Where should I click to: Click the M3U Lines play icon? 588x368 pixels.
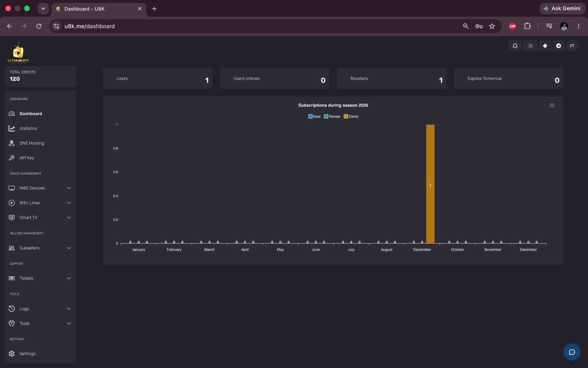(12, 203)
